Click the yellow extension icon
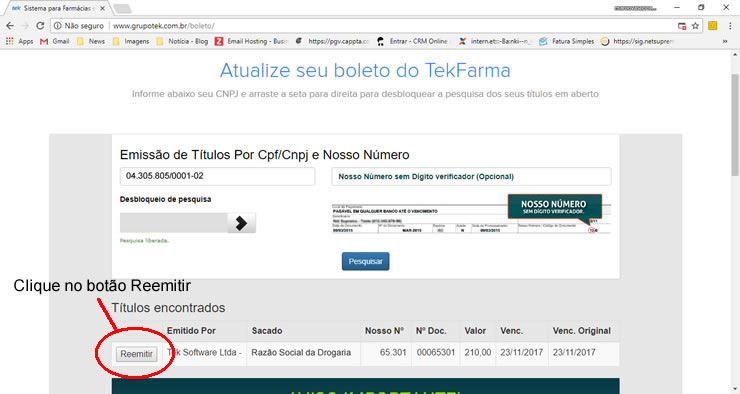The width and height of the screenshot is (740, 394). (713, 26)
